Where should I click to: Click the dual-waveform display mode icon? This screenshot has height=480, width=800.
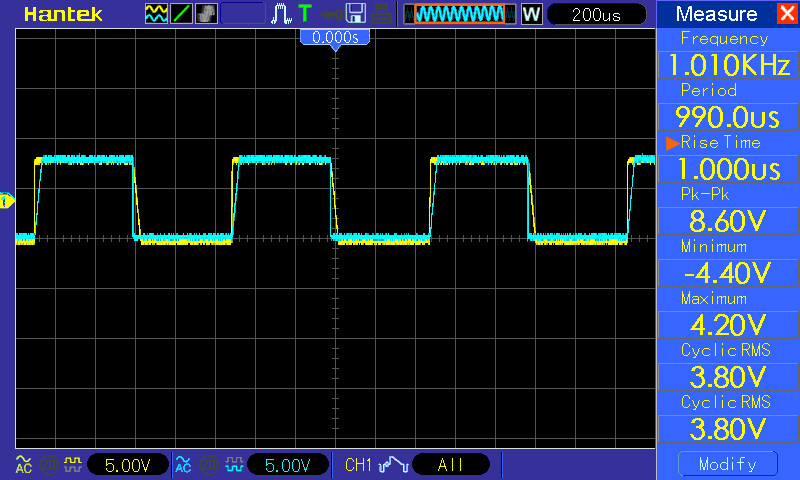tap(156, 14)
